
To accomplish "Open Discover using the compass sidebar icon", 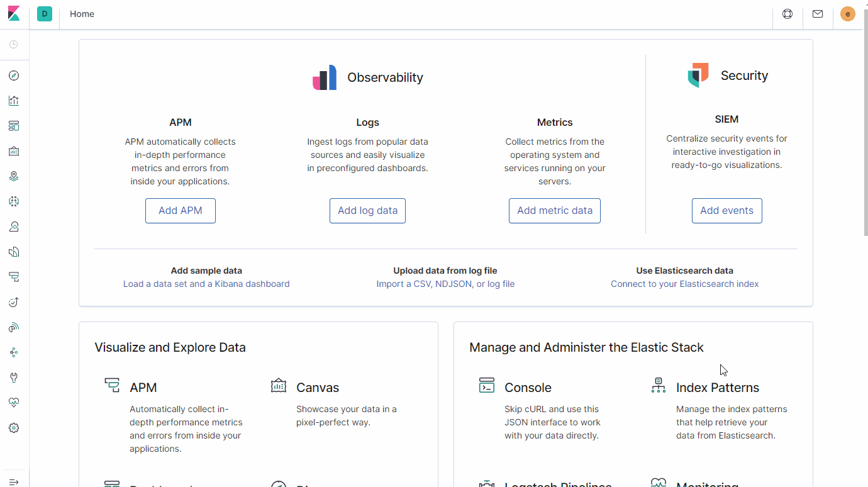I will 14,75.
